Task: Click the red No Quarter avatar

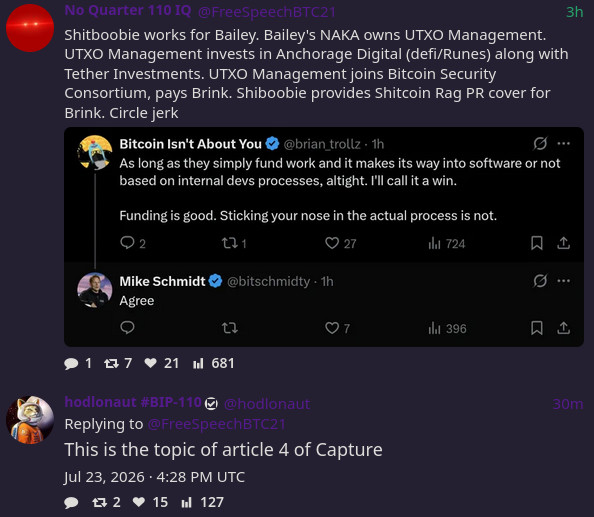Action: (30, 28)
